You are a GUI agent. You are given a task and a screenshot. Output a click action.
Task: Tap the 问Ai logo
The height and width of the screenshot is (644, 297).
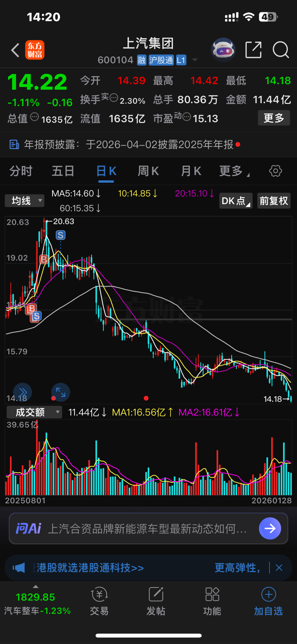pos(28,528)
